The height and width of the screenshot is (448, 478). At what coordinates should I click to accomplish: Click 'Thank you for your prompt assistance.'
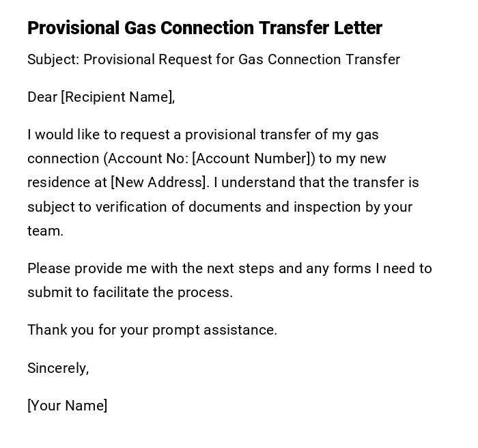point(152,330)
